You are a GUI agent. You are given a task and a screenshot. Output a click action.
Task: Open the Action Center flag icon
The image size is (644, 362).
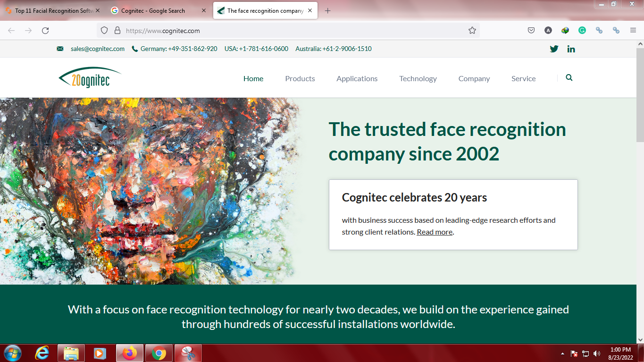(574, 353)
